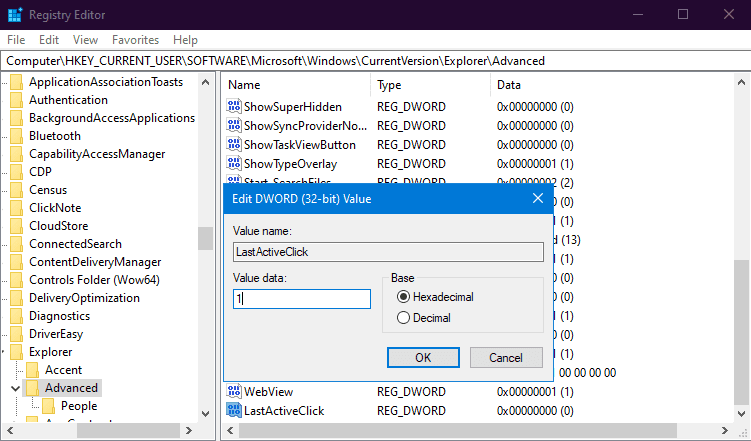This screenshot has height=441, width=751.
Task: Click the ShowTaskViewButton DWORD icon
Action: coord(234,145)
